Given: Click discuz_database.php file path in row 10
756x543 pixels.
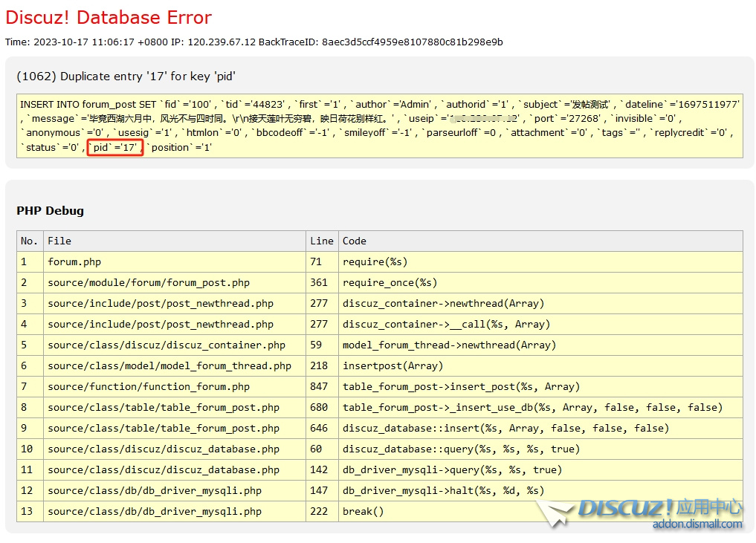Looking at the screenshot, I should coord(164,449).
